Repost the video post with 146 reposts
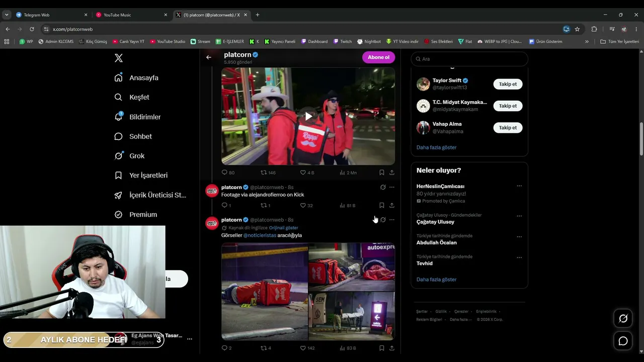Screen dimensions: 644x362 pos(268,172)
